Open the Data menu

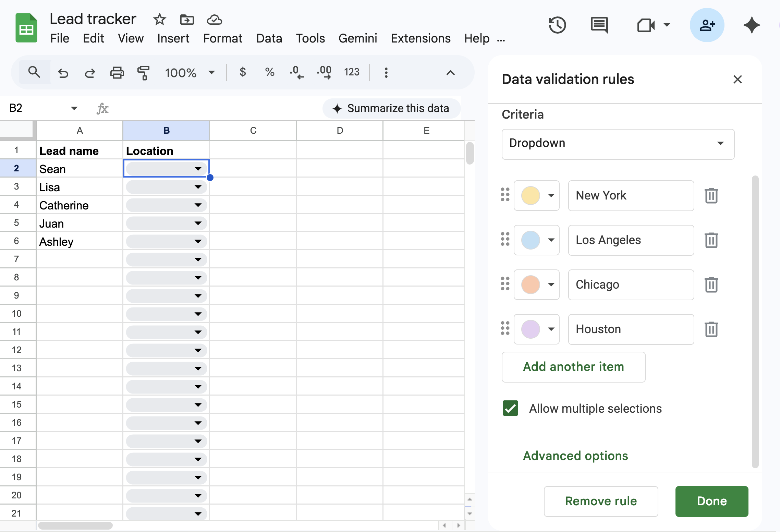pos(269,38)
